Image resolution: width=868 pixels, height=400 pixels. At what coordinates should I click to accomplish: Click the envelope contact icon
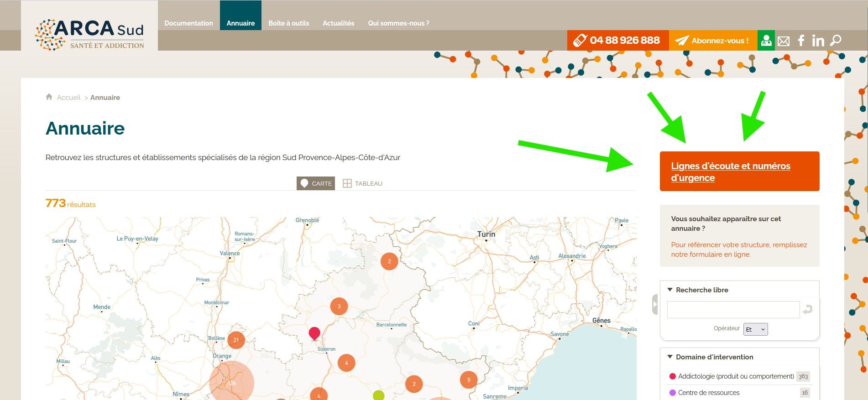point(784,41)
